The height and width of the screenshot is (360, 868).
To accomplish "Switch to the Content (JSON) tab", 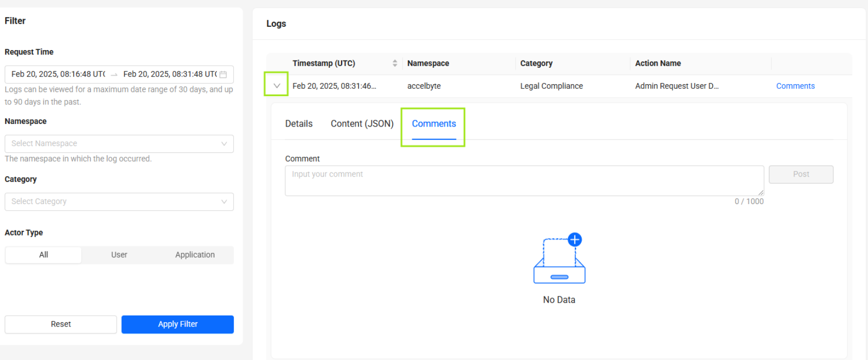I will (362, 123).
